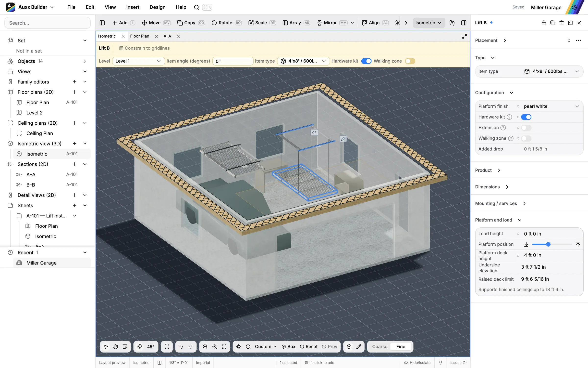Switch to the Floor Plan tab
This screenshot has height=368, width=588.
(140, 36)
